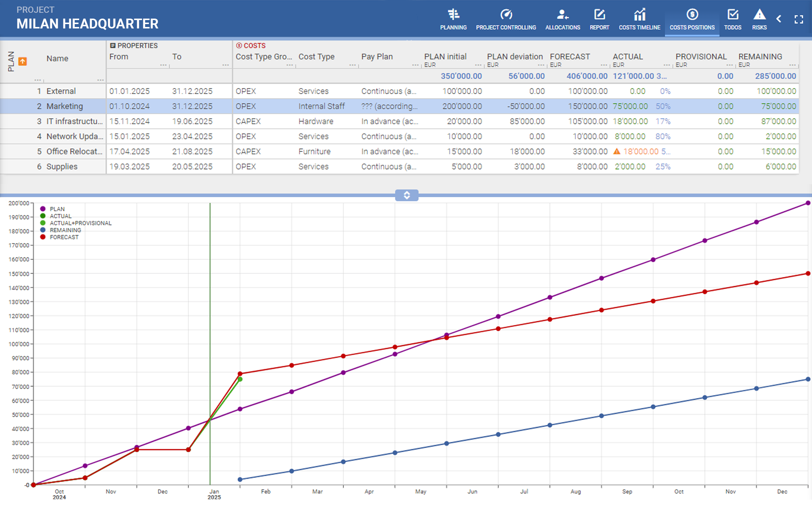Screen dimensions: 812x505
Task: Open REMAINING column options menu
Action: [792, 65]
